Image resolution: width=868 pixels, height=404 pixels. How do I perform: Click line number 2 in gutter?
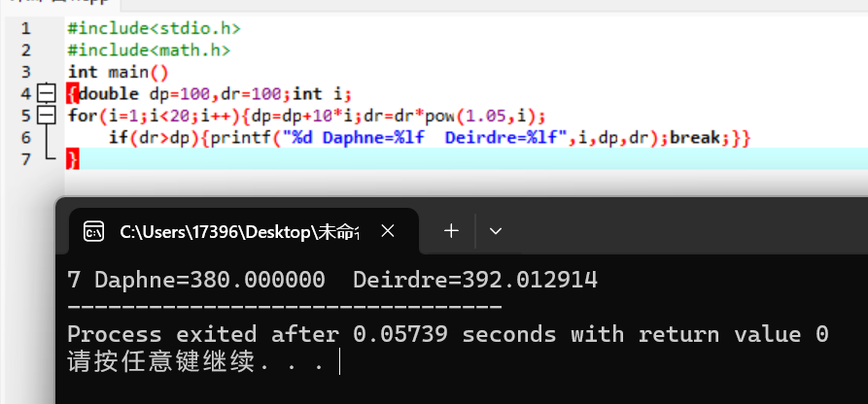[25, 50]
